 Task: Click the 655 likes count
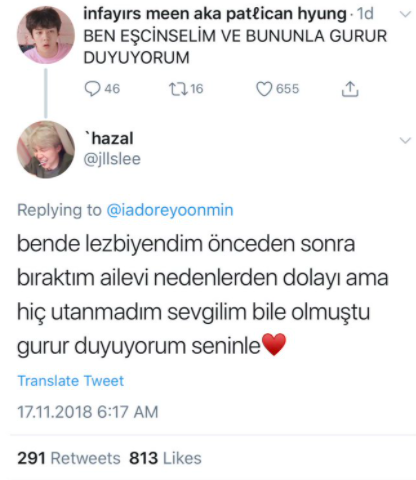pos(287,89)
